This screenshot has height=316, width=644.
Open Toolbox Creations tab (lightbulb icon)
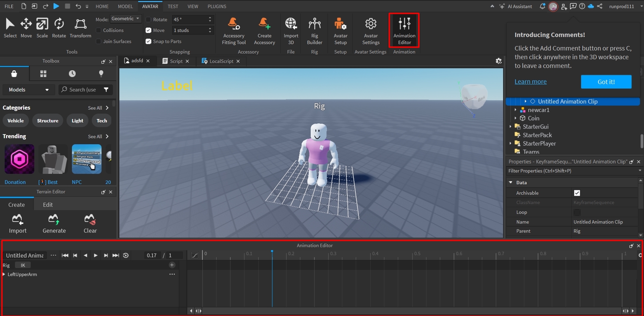point(101,74)
